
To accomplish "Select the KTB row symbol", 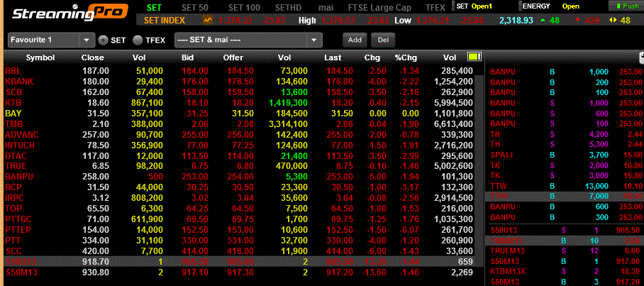I will pyautogui.click(x=13, y=103).
